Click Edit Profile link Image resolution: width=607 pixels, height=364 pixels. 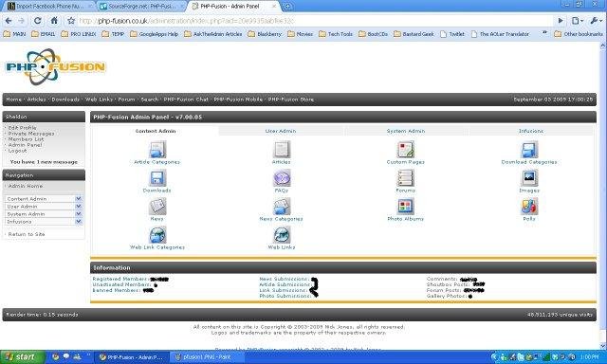[x=23, y=128]
